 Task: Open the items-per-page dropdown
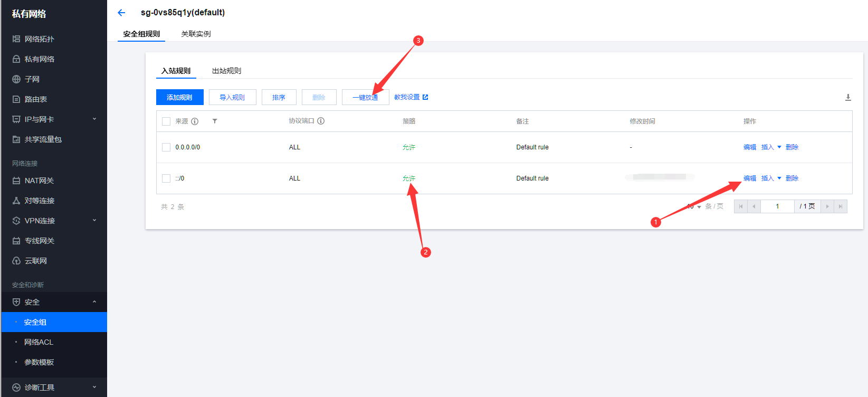coord(694,206)
